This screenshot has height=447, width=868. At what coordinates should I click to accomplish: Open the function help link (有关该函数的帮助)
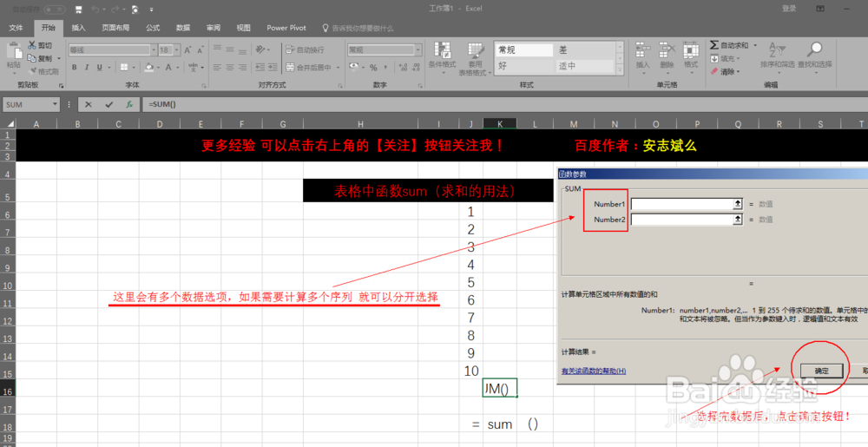pos(594,371)
